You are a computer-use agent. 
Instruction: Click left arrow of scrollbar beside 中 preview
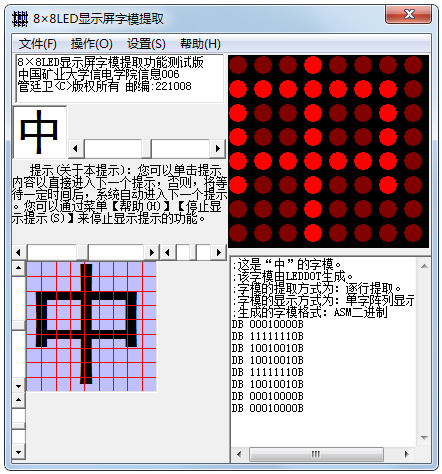76,148
